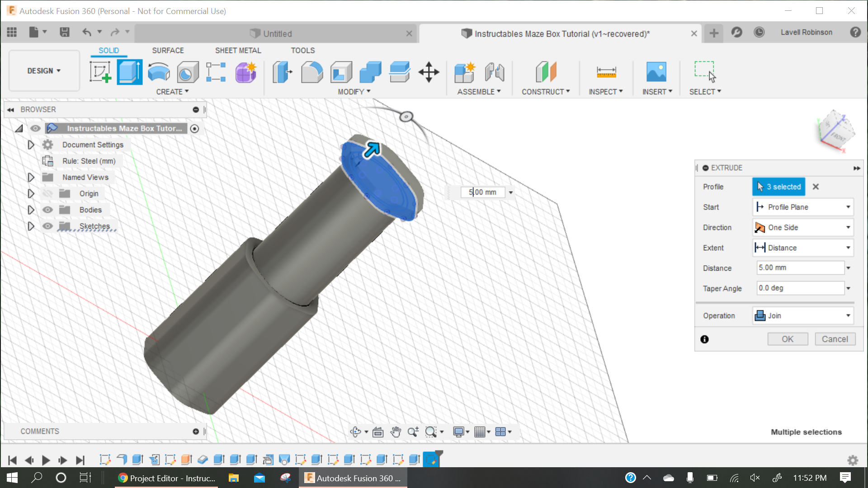Expand the Named Views node
Image resolution: width=868 pixels, height=488 pixels.
(31, 177)
